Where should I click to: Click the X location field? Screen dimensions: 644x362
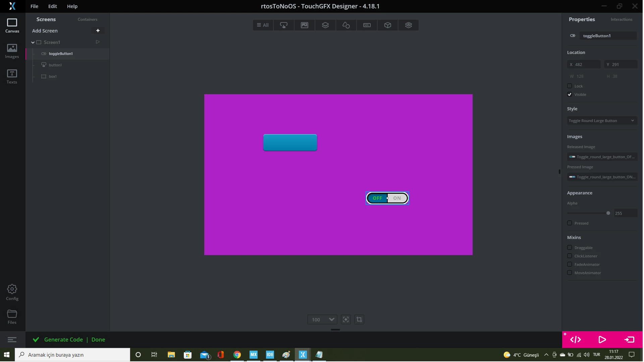click(584, 64)
